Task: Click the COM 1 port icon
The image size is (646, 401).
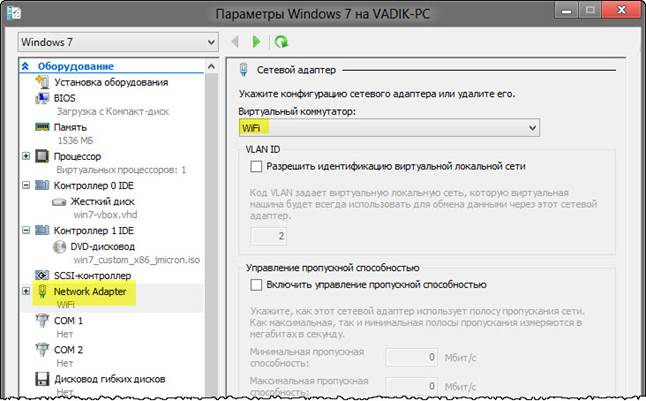Action: click(42, 320)
